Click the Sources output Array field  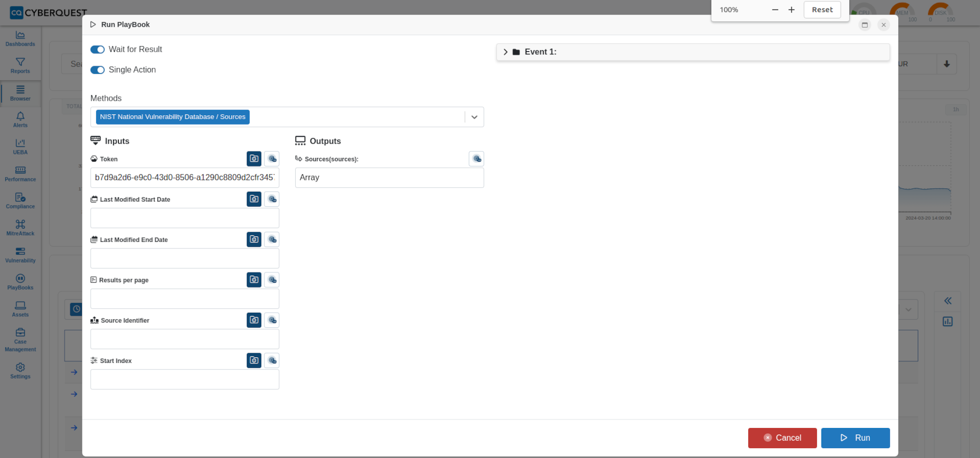click(x=390, y=177)
